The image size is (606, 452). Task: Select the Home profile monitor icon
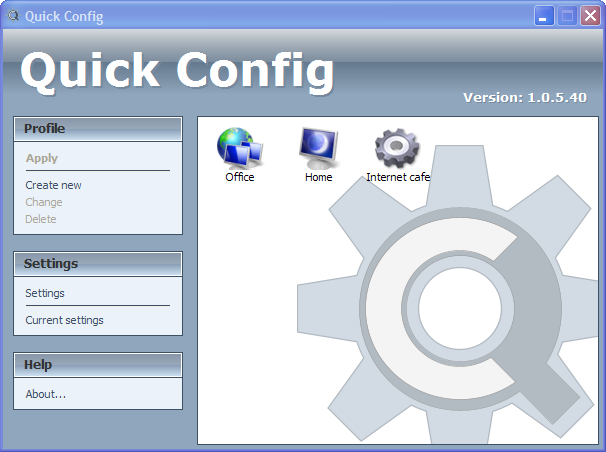pos(318,148)
